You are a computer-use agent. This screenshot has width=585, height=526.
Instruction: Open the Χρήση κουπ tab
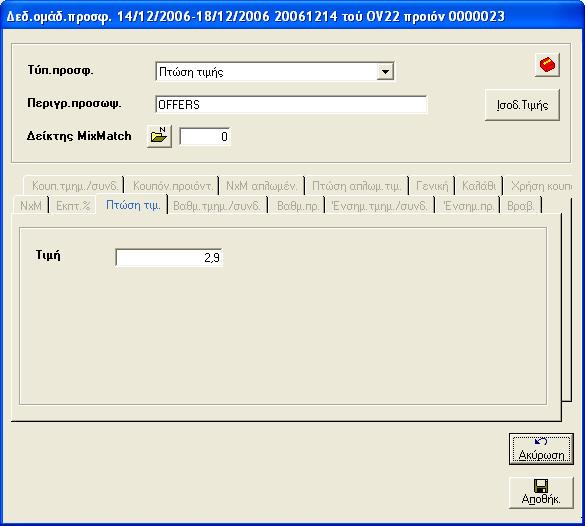pos(538,185)
